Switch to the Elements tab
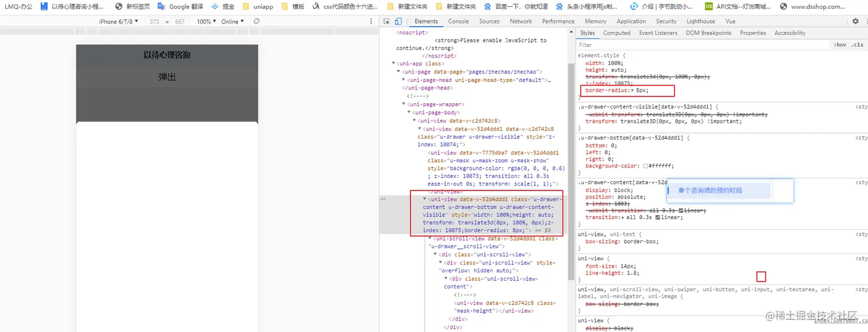The width and height of the screenshot is (868, 332). [426, 21]
